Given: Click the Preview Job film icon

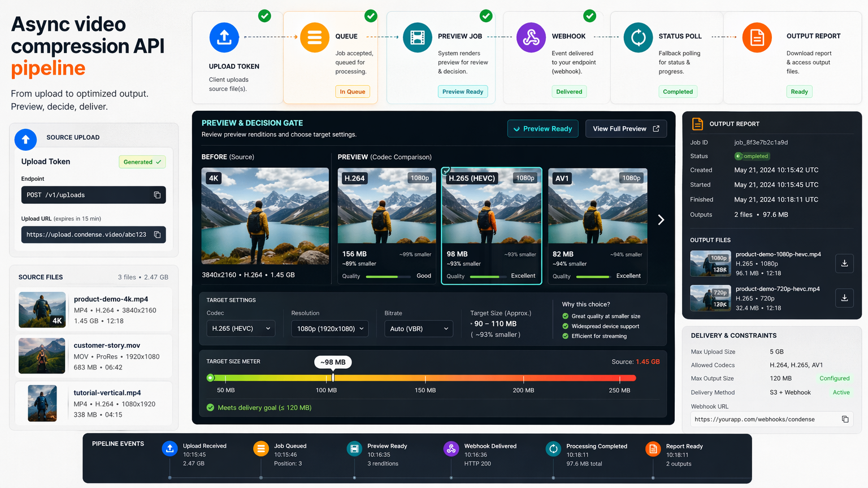Looking at the screenshot, I should (418, 37).
